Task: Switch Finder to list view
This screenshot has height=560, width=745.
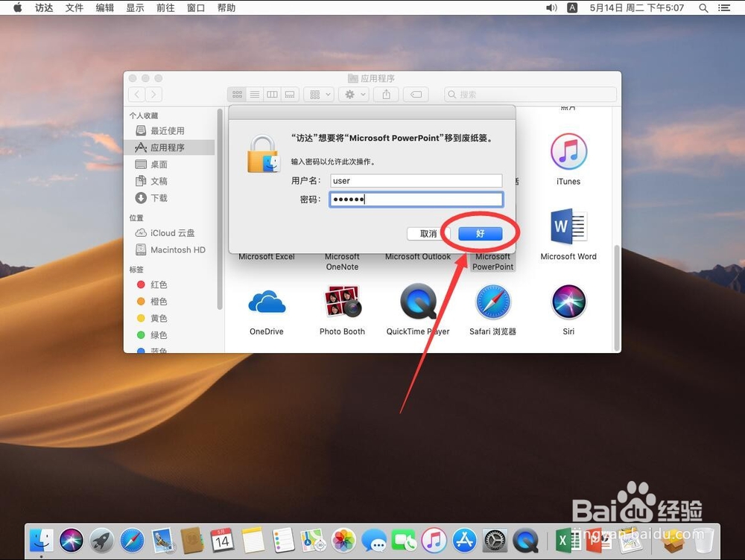Action: pyautogui.click(x=255, y=95)
